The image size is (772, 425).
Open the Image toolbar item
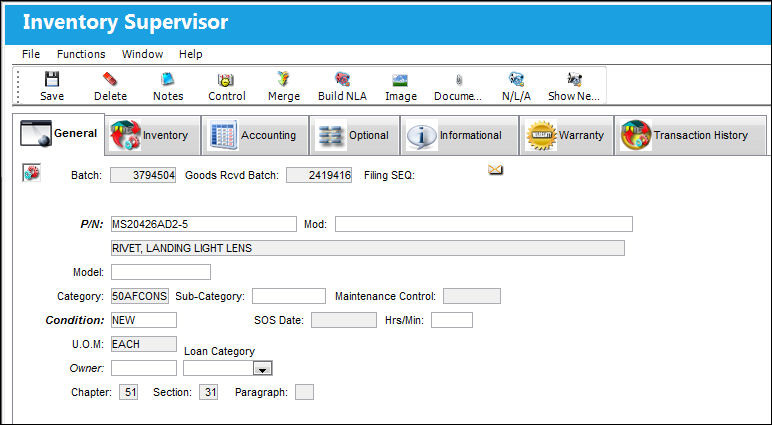(401, 86)
